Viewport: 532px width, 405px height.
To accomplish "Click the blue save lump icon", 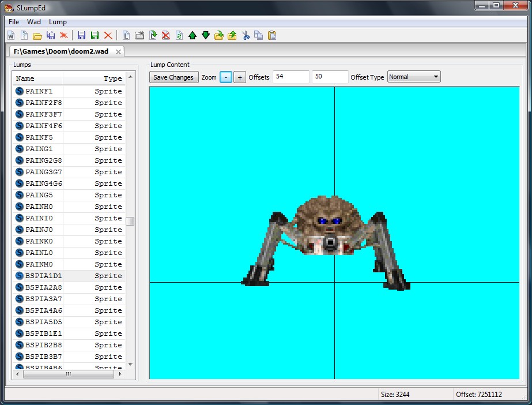I will coord(81,35).
